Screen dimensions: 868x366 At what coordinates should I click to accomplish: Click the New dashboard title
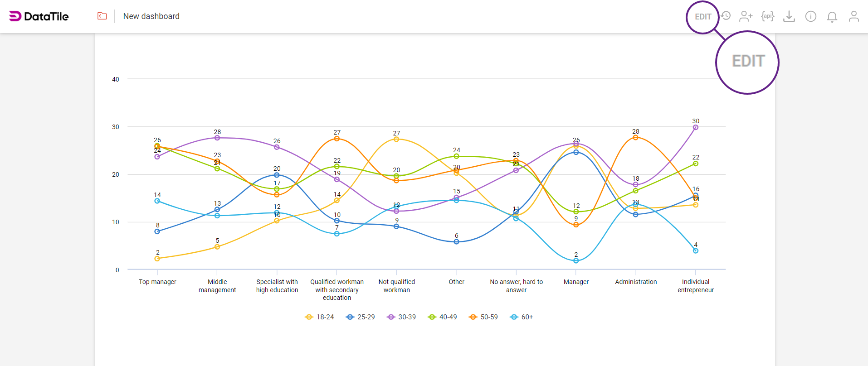click(151, 16)
